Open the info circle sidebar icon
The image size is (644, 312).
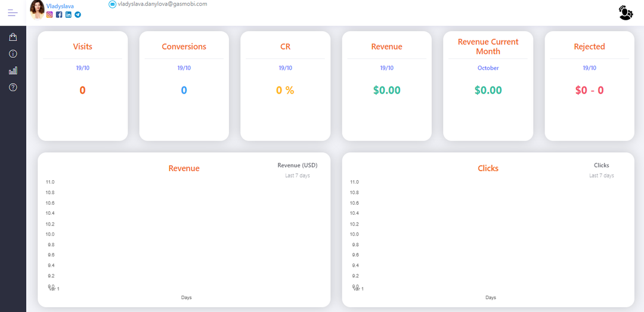[x=13, y=54]
